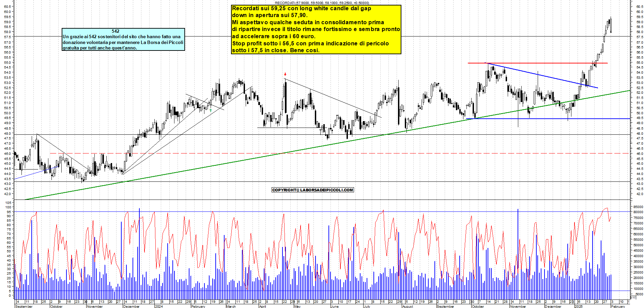The height and width of the screenshot is (308, 644).
Task: Click the June label on time axis
Action: [335, 306]
